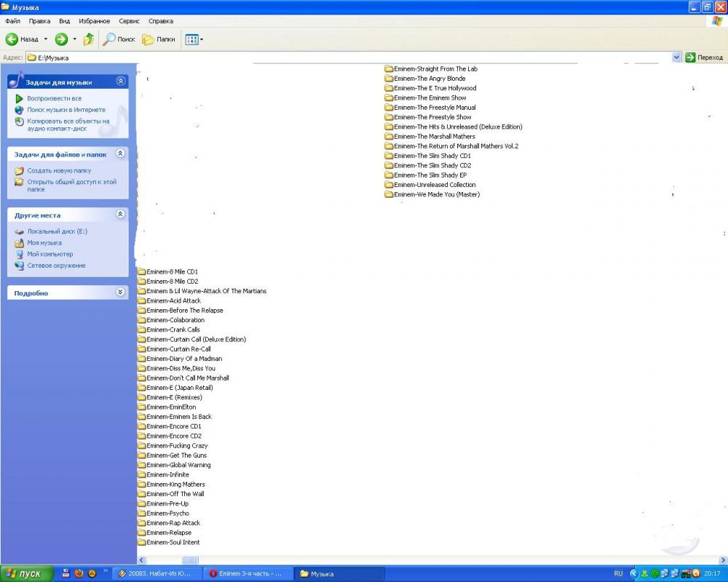Collapse Задачи для файлов и папок panel
This screenshot has width=728, height=582.
tap(120, 154)
